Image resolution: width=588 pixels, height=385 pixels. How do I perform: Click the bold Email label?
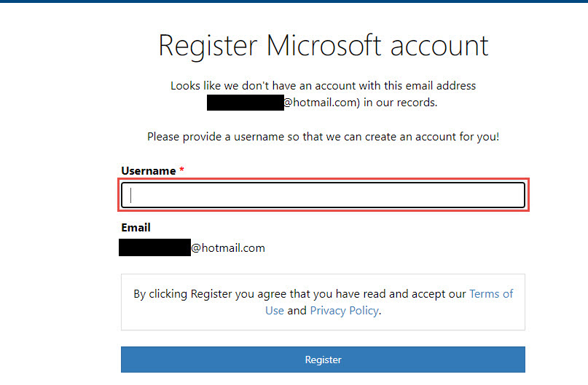(x=136, y=227)
